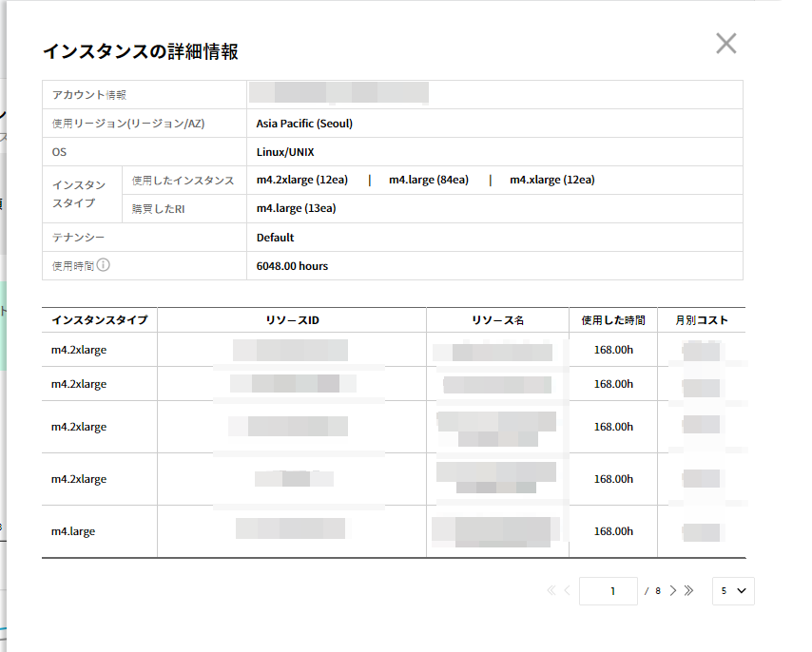
Task: Click m4.large (84ea) in used instances
Action: (428, 180)
